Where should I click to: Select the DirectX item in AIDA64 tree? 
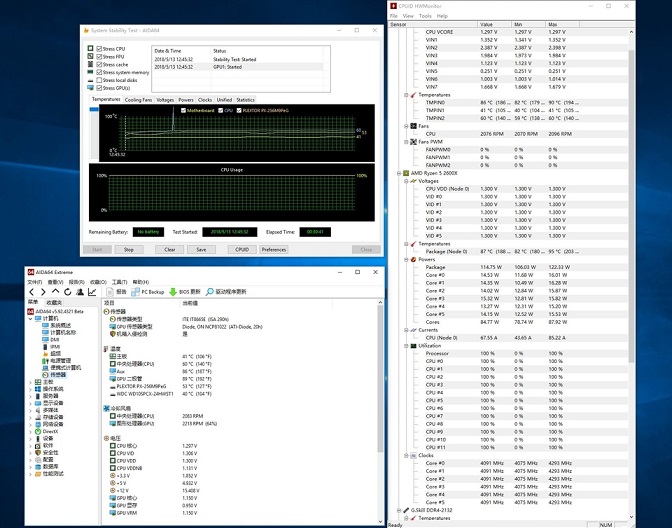(48, 431)
